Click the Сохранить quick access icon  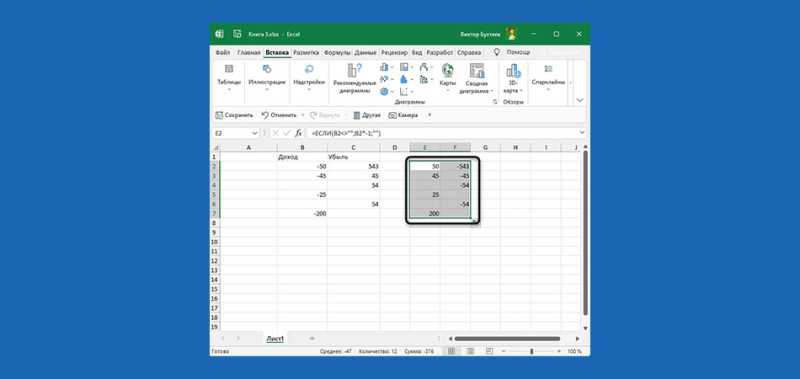point(219,115)
